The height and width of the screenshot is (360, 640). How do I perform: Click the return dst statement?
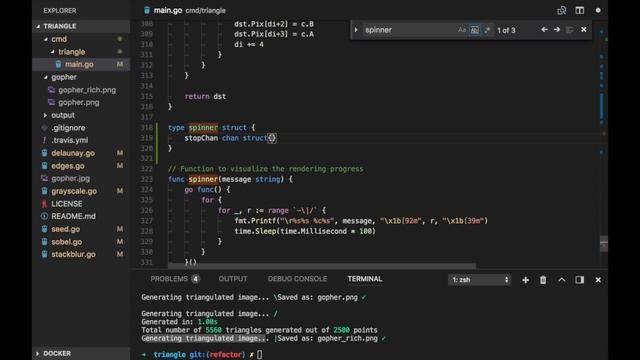pos(205,96)
